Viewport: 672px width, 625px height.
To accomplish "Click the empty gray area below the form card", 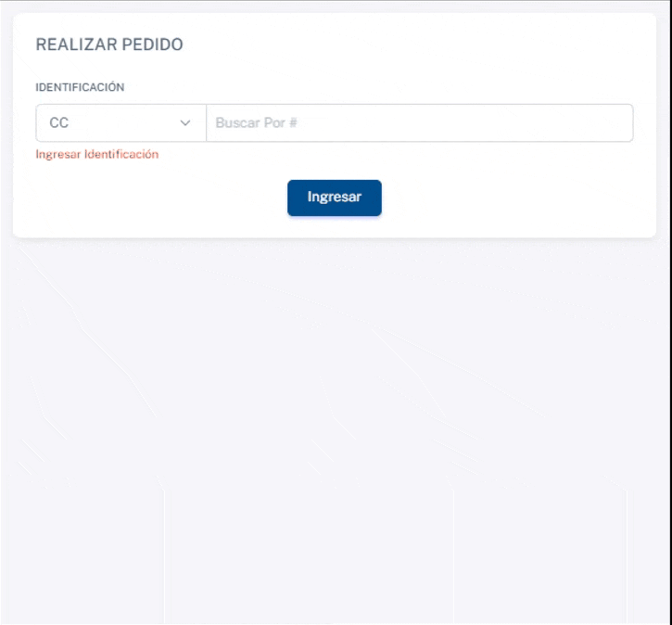I will click(334, 417).
